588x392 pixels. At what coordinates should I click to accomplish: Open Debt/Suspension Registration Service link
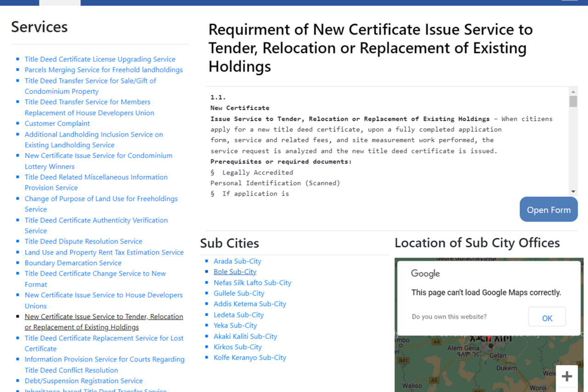tap(84, 381)
